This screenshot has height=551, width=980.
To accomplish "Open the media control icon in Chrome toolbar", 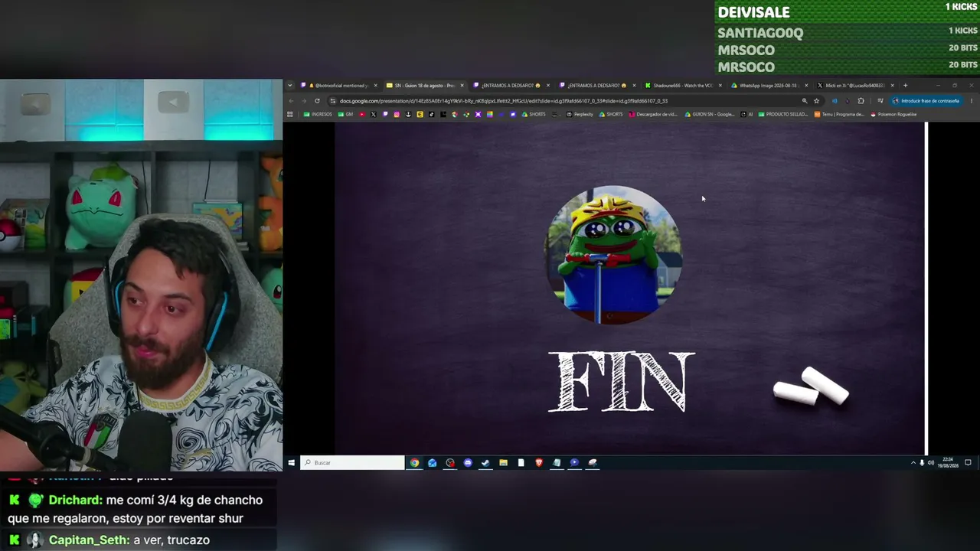I will [x=880, y=101].
